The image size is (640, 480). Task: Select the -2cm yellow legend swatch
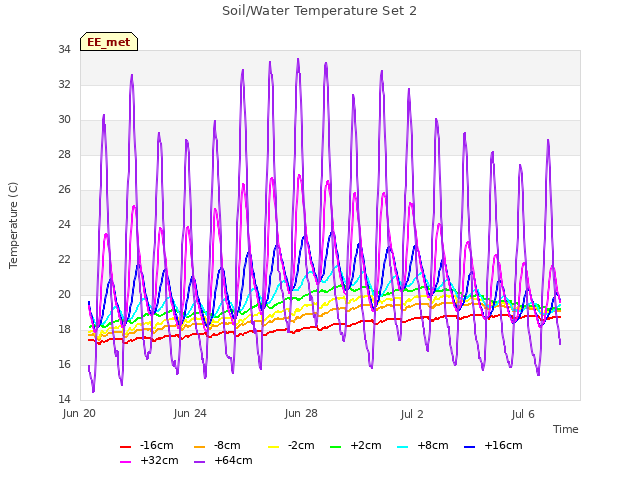273,447
